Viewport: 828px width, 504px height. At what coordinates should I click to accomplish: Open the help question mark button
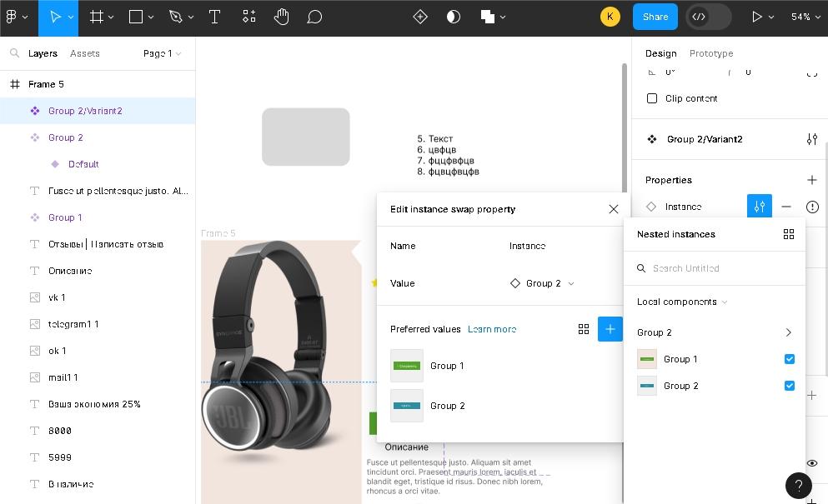coord(798,485)
